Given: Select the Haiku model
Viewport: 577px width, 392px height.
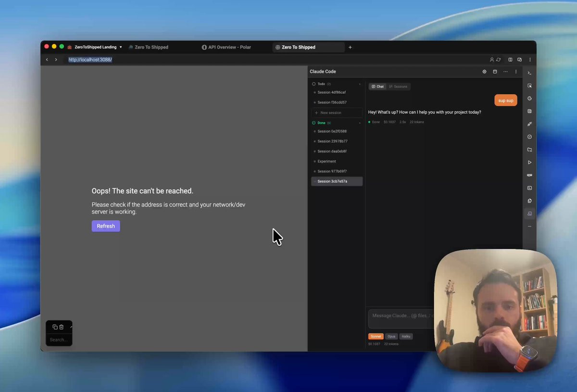Looking at the screenshot, I should point(406,336).
